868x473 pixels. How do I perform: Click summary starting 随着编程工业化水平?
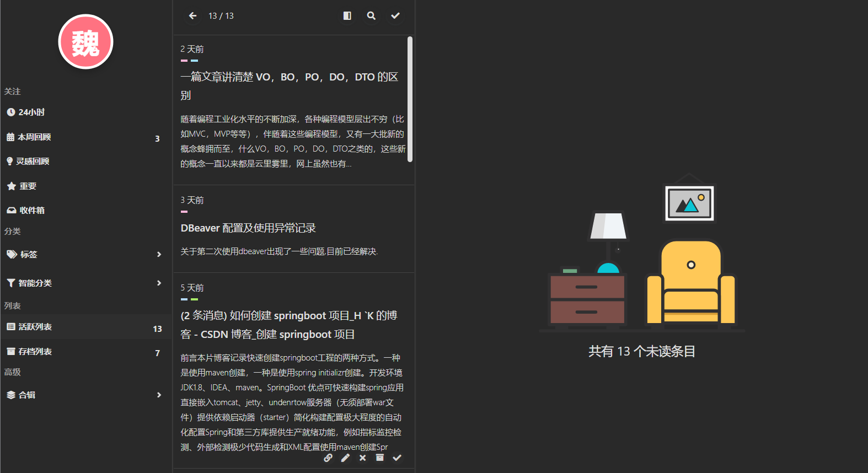click(x=293, y=142)
